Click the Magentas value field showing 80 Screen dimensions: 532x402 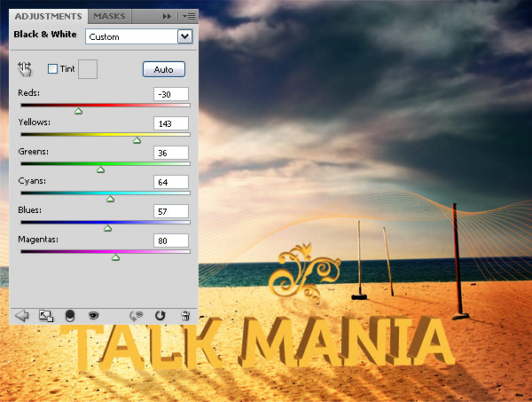pyautogui.click(x=171, y=240)
